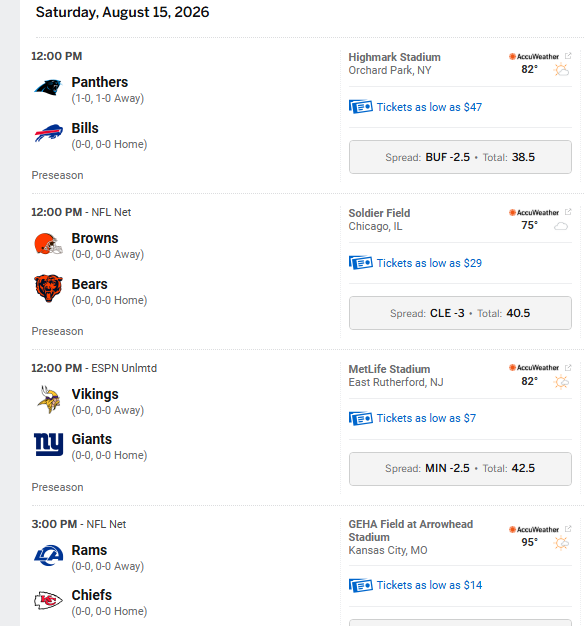Click the Los Angeles Rams logo
The height and width of the screenshot is (626, 585).
click(x=48, y=555)
